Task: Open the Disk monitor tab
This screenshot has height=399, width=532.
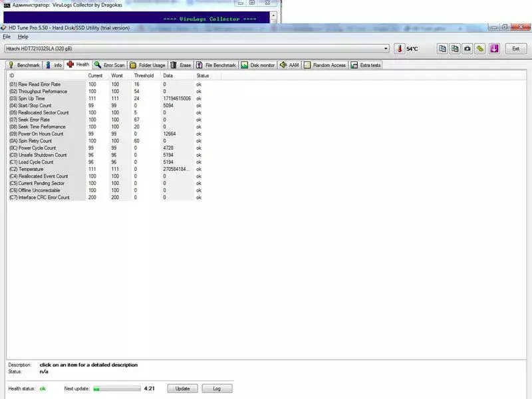Action: coord(258,65)
